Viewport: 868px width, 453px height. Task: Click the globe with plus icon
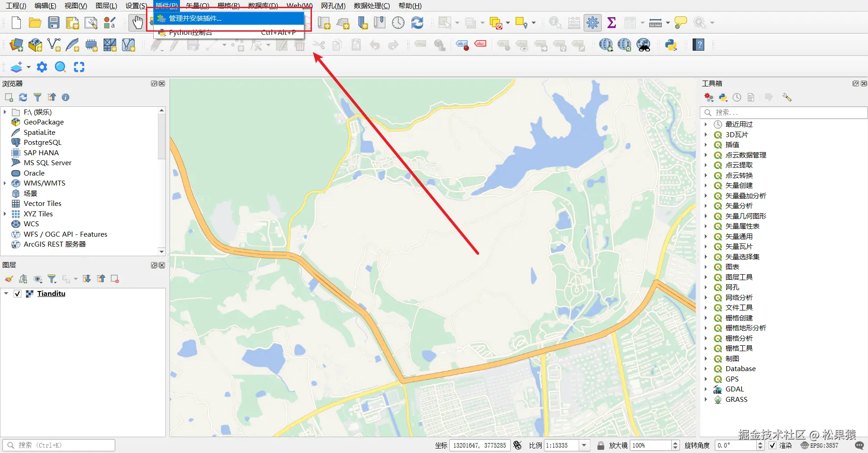point(606,45)
